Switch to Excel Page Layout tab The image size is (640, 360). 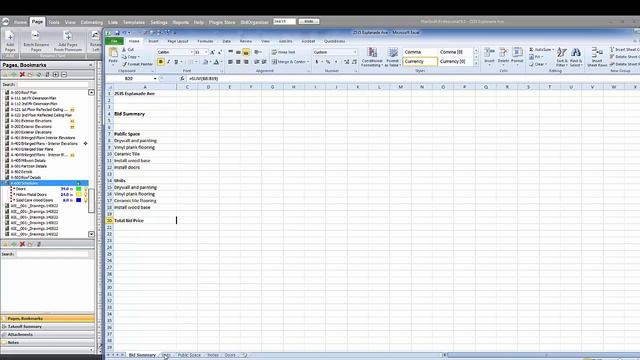point(178,41)
